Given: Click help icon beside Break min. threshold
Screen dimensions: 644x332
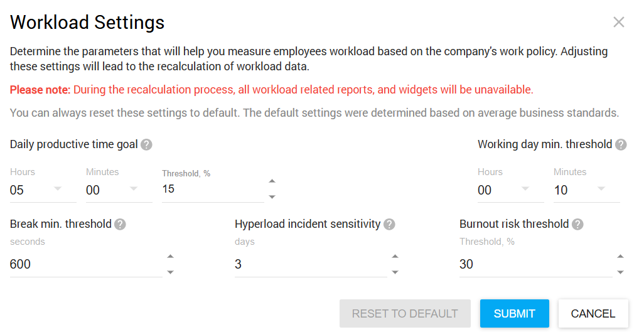Looking at the screenshot, I should pos(120,224).
